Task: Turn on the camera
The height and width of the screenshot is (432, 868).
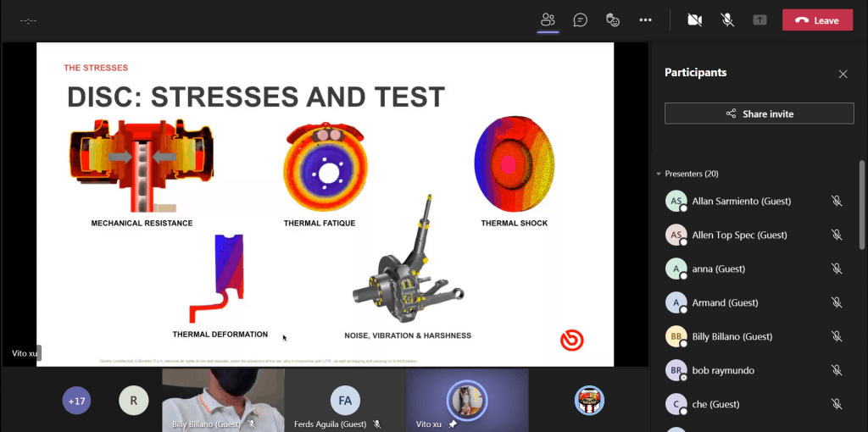Action: tap(695, 20)
